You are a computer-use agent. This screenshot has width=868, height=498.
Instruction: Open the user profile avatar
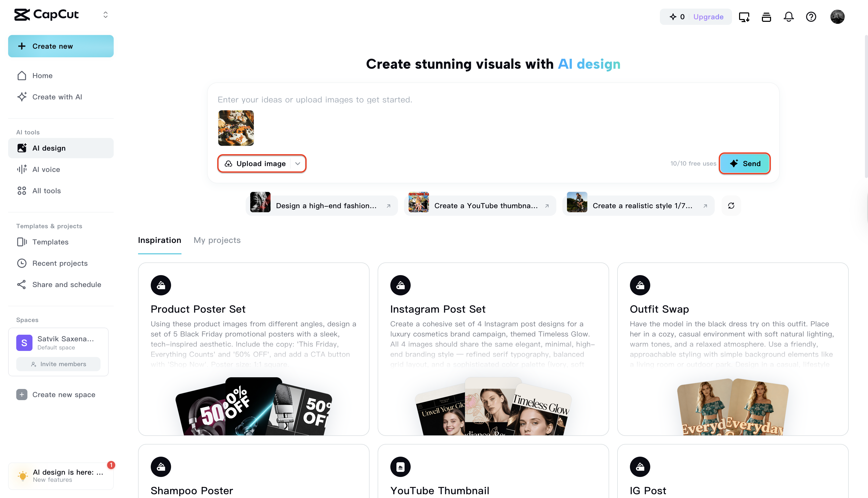(837, 17)
